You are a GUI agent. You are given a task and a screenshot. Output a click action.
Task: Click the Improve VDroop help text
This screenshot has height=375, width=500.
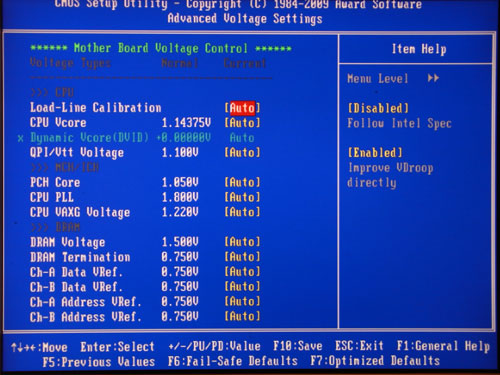tap(391, 168)
